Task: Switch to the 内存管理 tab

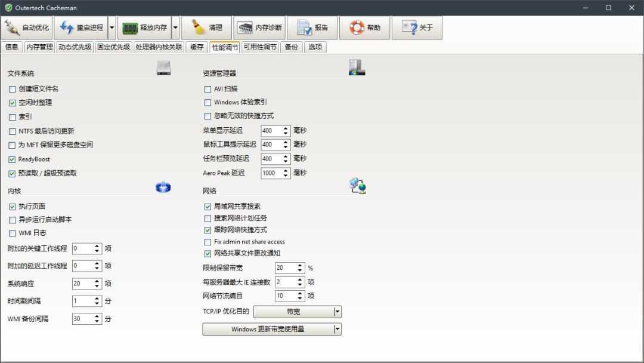Action: pyautogui.click(x=39, y=47)
